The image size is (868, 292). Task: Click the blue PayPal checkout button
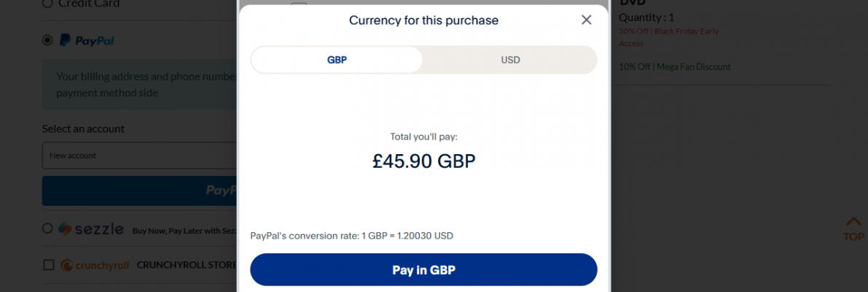pos(138,191)
